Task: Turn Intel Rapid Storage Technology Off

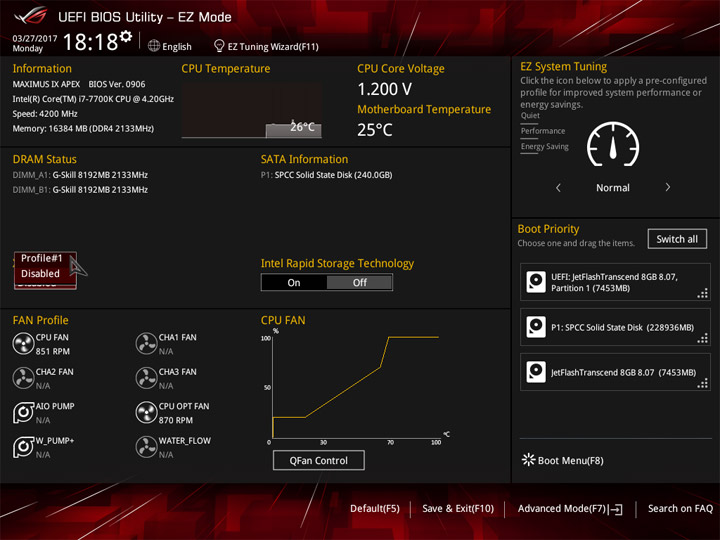Action: pyautogui.click(x=360, y=282)
